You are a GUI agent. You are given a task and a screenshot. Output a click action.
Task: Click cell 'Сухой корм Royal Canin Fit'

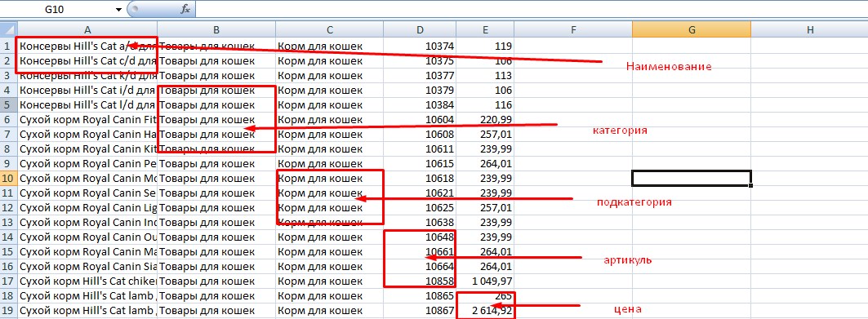[x=87, y=119]
